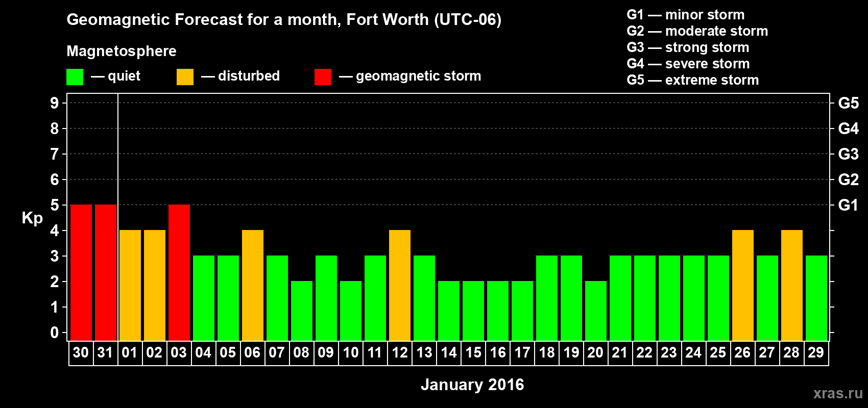Screen dimensions: 868x408
Task: Click the orange bar for day 02
Action: [x=155, y=286]
